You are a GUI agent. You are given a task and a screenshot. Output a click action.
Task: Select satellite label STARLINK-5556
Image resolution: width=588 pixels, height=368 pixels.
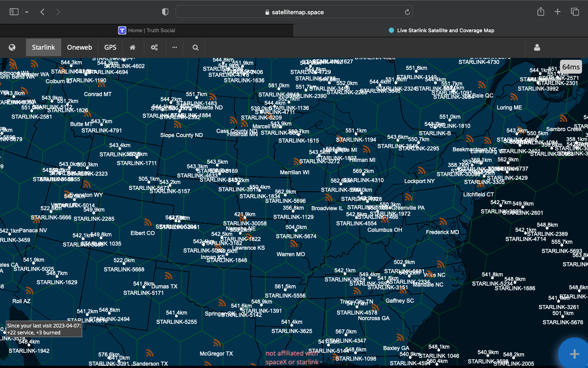(x=285, y=296)
